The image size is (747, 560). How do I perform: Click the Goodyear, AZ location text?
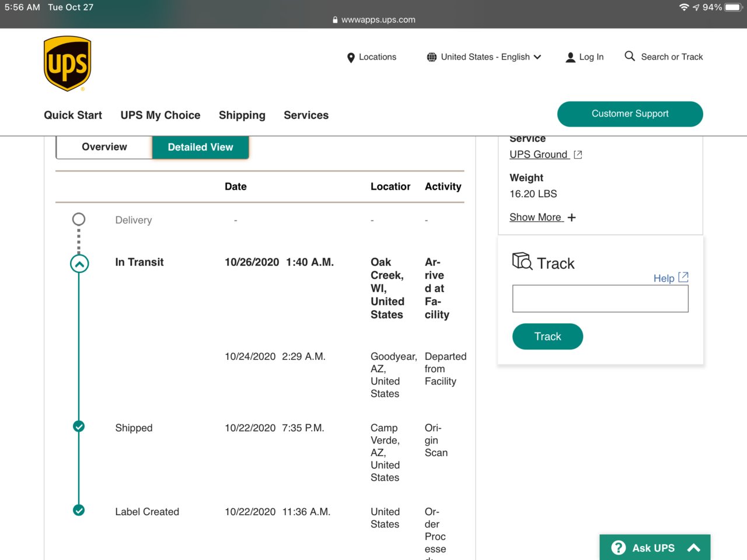coord(394,375)
